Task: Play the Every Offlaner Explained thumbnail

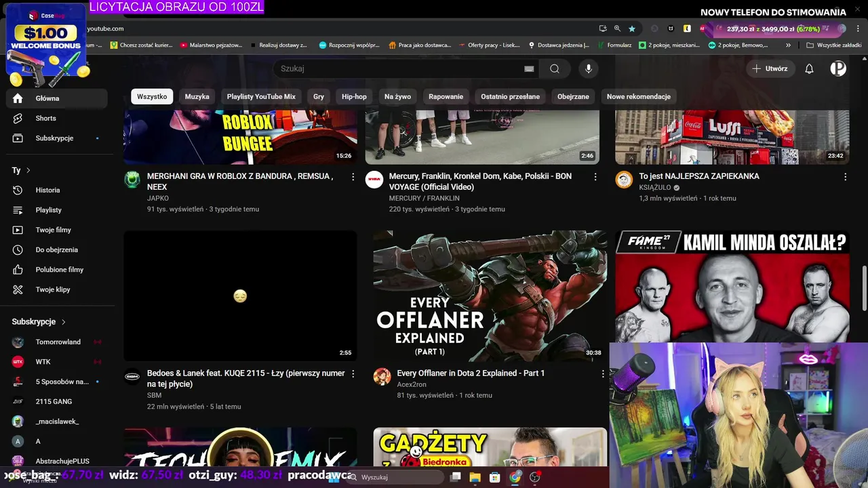Action: point(490,296)
